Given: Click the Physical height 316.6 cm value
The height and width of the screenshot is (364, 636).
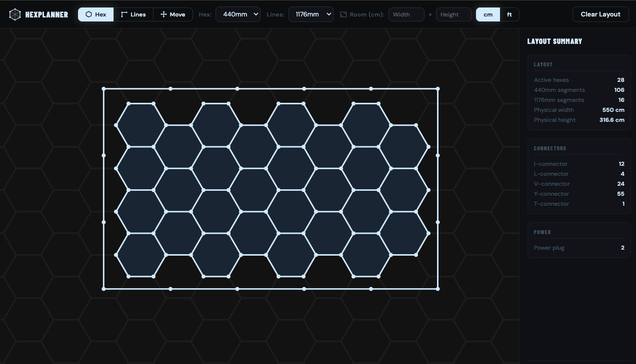Looking at the screenshot, I should coord(612,120).
